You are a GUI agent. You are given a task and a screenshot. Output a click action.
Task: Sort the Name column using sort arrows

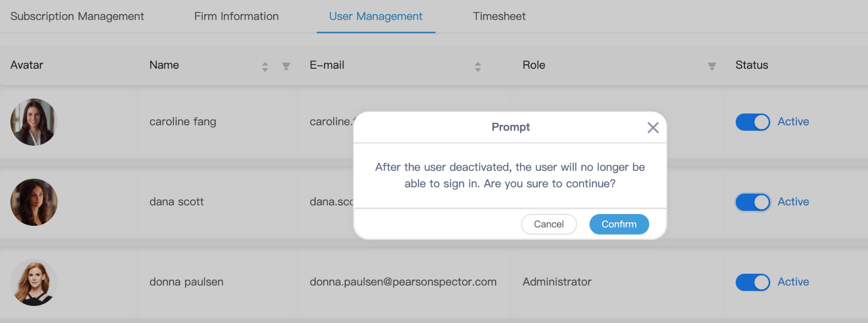point(265,66)
